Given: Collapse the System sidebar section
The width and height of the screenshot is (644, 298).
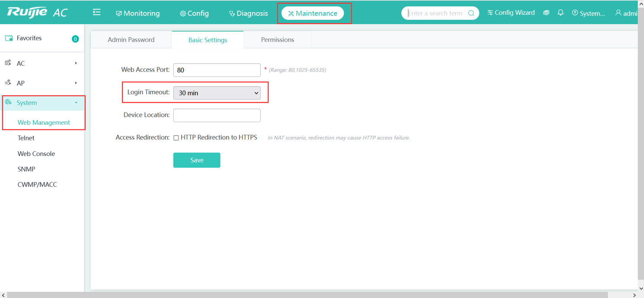Looking at the screenshot, I should click(42, 103).
